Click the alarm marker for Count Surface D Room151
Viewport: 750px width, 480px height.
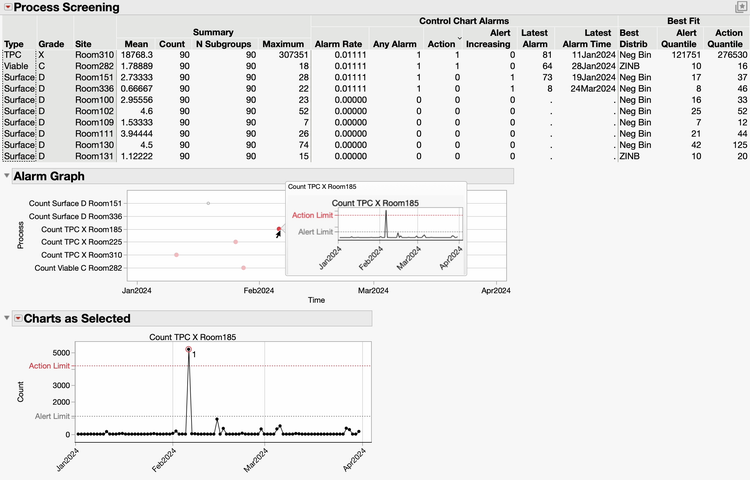(x=208, y=203)
